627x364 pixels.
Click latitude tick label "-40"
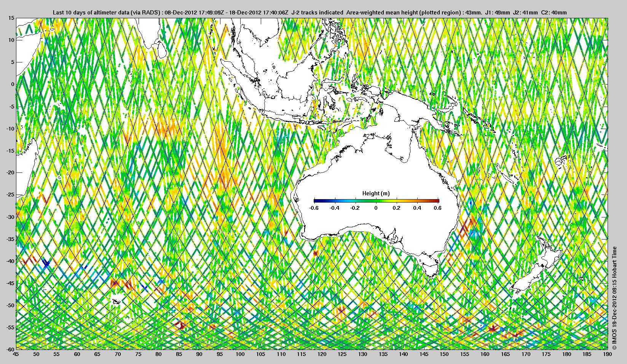pos(10,261)
